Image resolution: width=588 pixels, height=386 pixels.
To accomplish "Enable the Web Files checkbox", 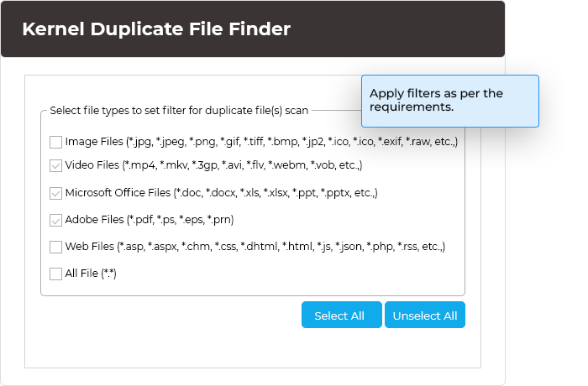I will pos(56,247).
